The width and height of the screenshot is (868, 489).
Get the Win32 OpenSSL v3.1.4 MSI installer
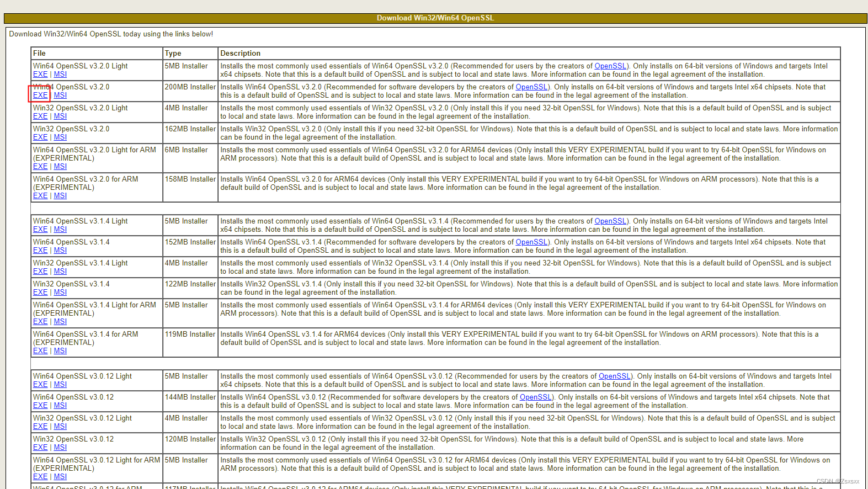coord(60,293)
